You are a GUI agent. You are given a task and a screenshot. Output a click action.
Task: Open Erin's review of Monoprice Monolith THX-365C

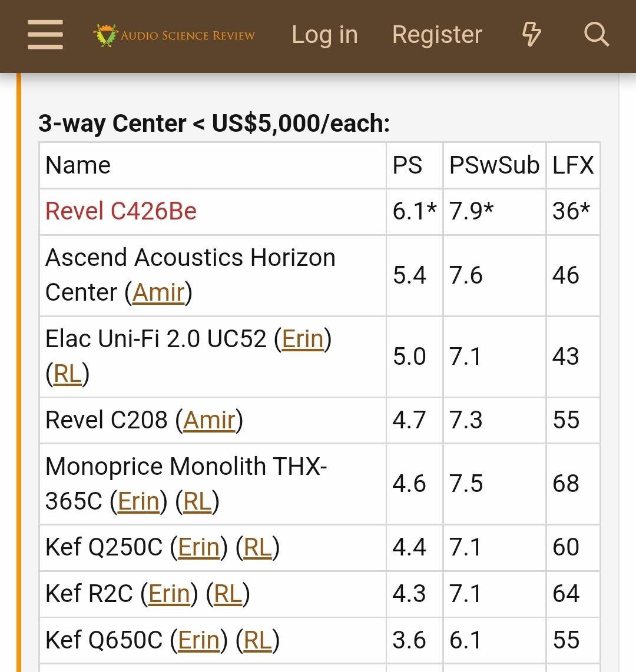[x=138, y=501]
